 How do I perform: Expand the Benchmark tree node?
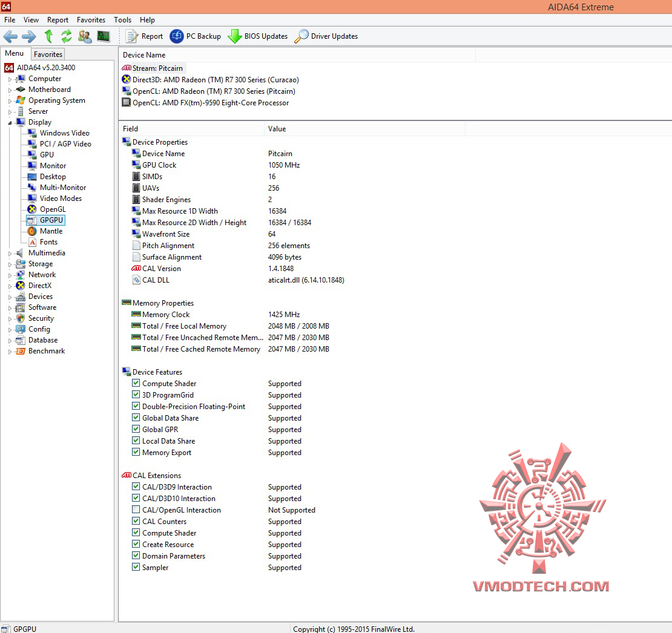tap(10, 352)
